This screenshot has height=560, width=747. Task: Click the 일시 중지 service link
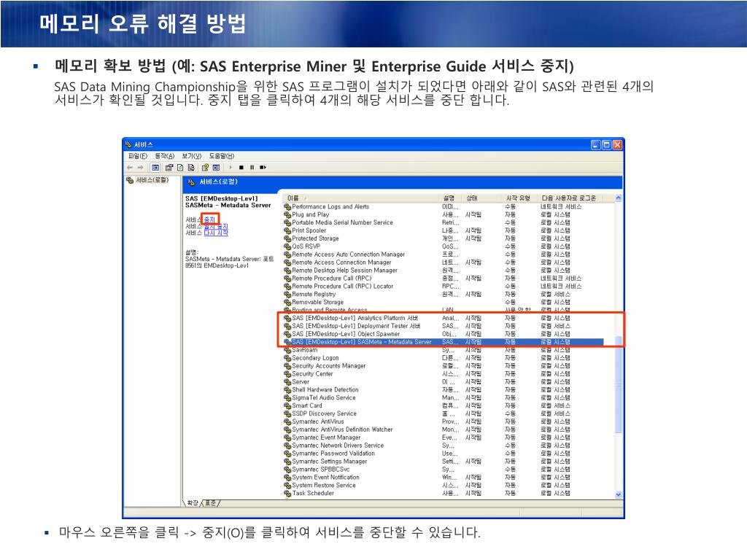[x=216, y=226]
